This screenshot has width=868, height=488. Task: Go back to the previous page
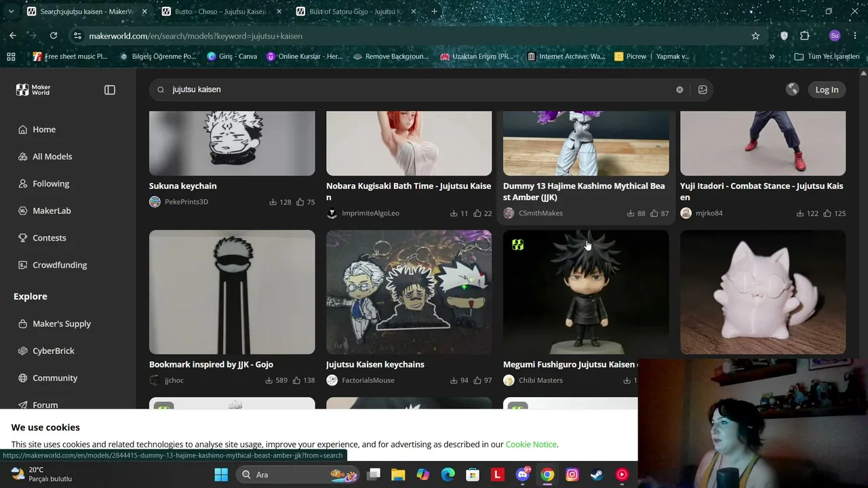pos(13,36)
